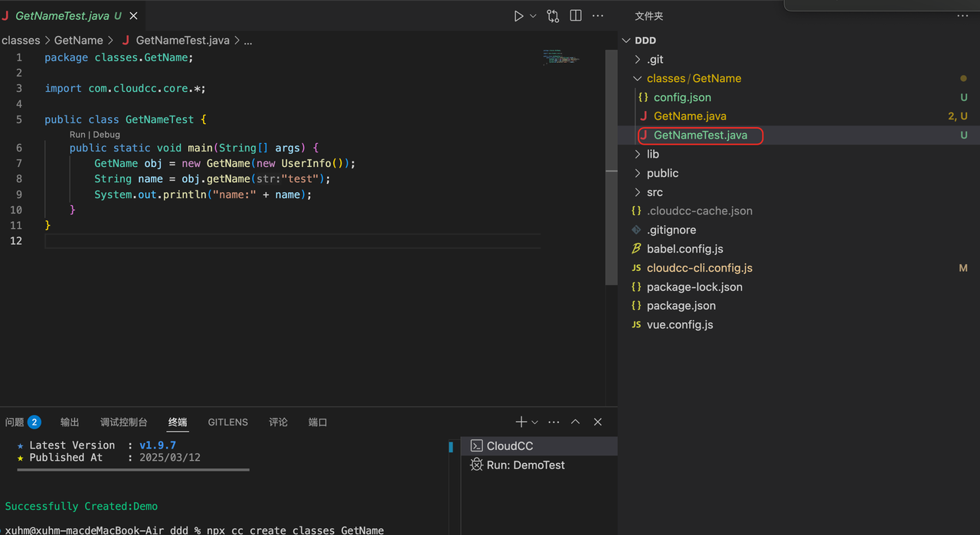Select the CloudCC terminal session

coord(509,446)
